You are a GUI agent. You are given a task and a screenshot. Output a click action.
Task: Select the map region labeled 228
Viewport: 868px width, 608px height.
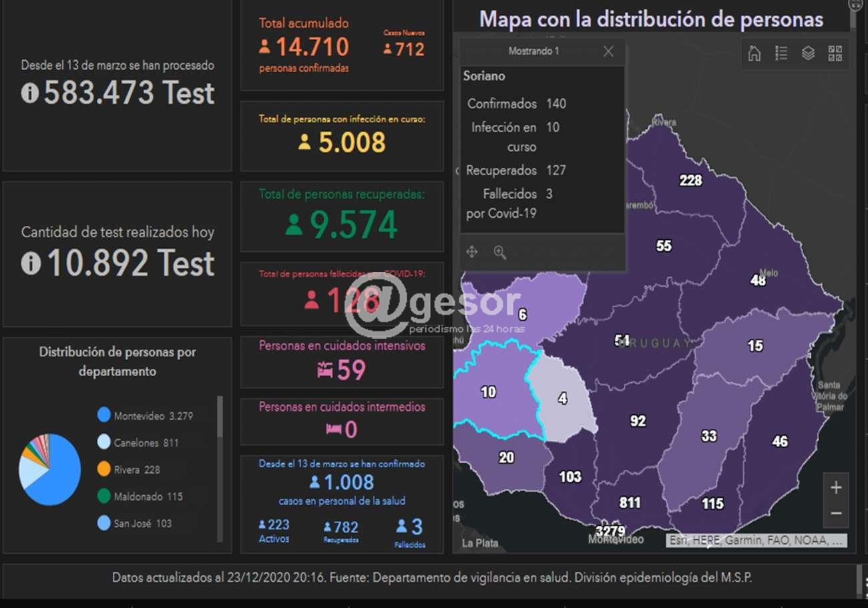690,180
